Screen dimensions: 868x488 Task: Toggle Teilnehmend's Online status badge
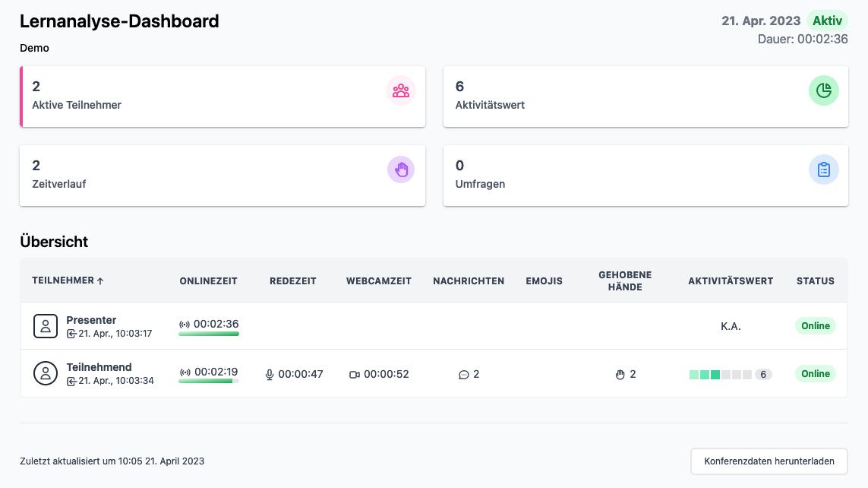[x=815, y=373]
